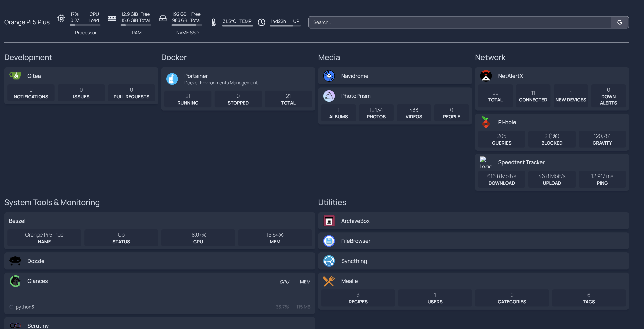Click the Portainer 21 RUNNING block
Image resolution: width=644 pixels, height=329 pixels.
tap(188, 99)
